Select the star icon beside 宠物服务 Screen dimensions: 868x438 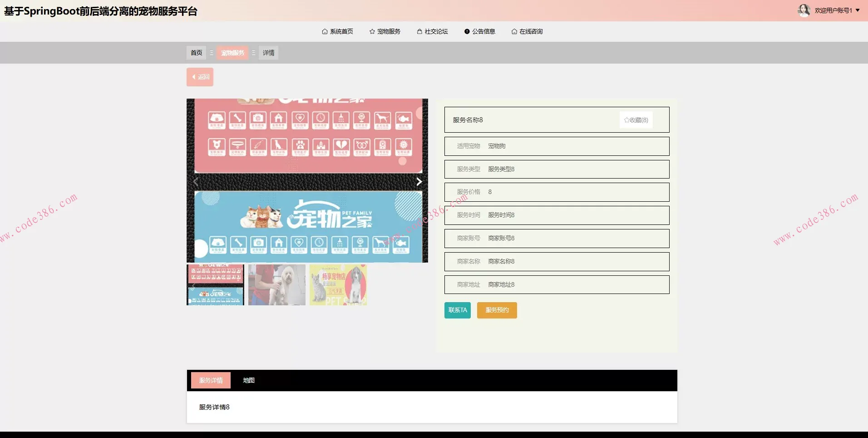[x=372, y=31]
